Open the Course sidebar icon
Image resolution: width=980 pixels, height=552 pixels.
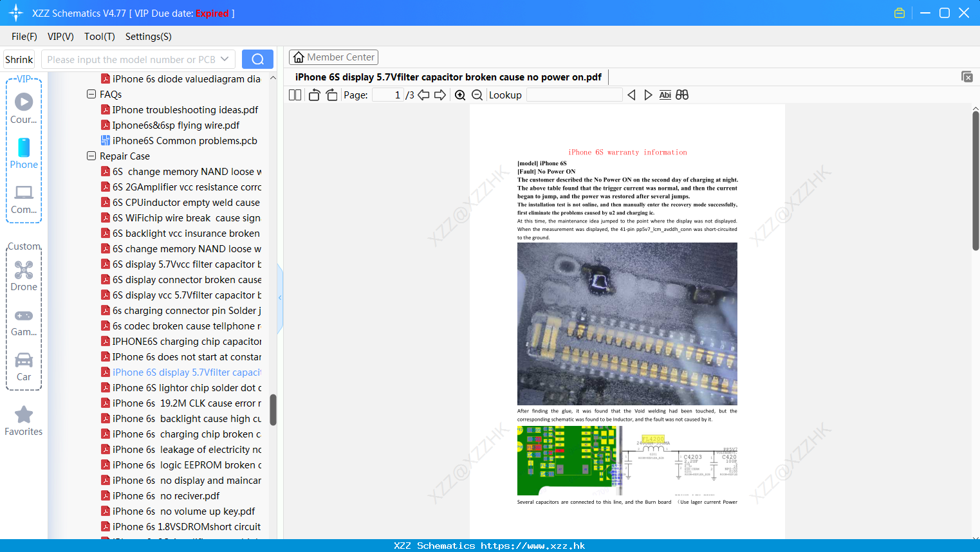coord(24,108)
